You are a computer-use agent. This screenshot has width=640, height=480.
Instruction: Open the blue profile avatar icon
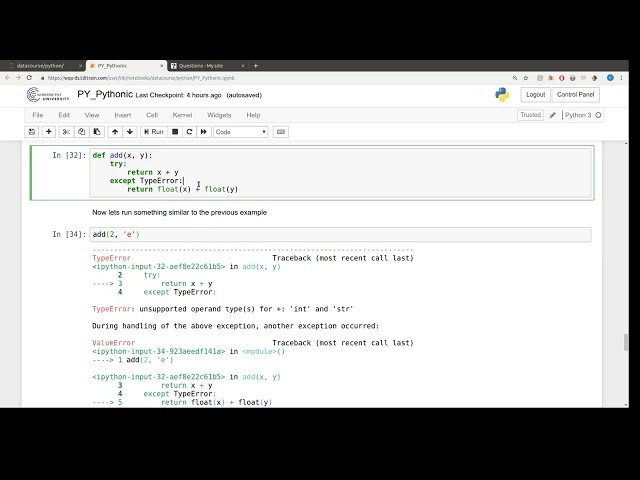coord(610,78)
